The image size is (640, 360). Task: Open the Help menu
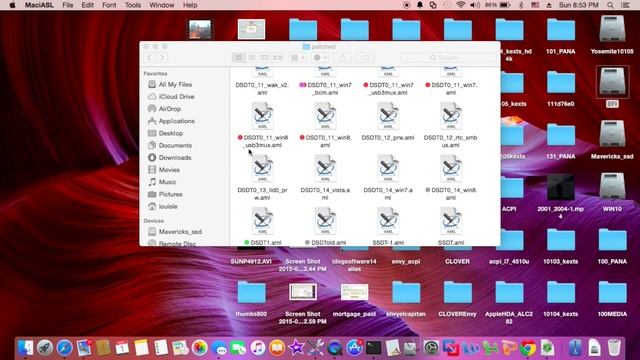coord(190,5)
